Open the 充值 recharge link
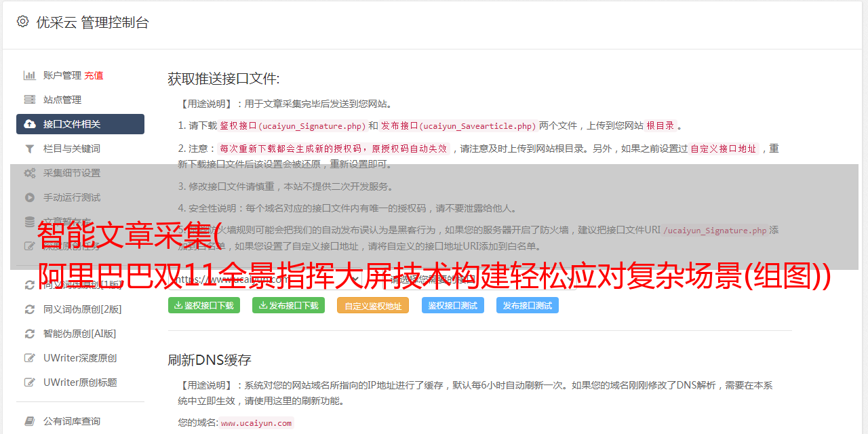This screenshot has height=434, width=868. pos(94,75)
